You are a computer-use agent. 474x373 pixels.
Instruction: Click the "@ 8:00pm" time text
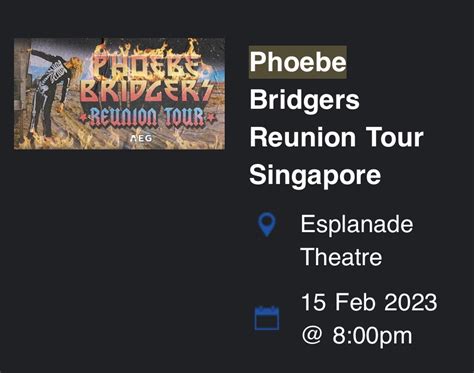pos(357,335)
